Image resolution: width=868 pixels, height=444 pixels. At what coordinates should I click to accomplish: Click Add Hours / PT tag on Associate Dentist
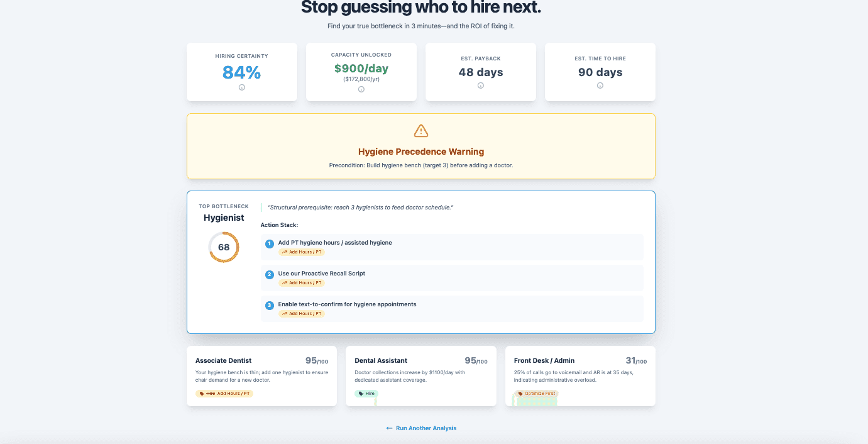(224, 394)
